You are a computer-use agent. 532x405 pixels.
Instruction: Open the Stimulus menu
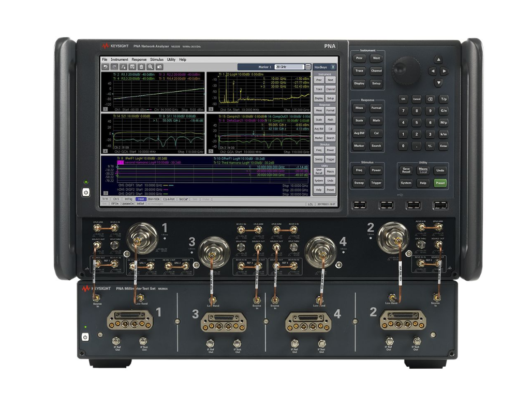coord(157,60)
